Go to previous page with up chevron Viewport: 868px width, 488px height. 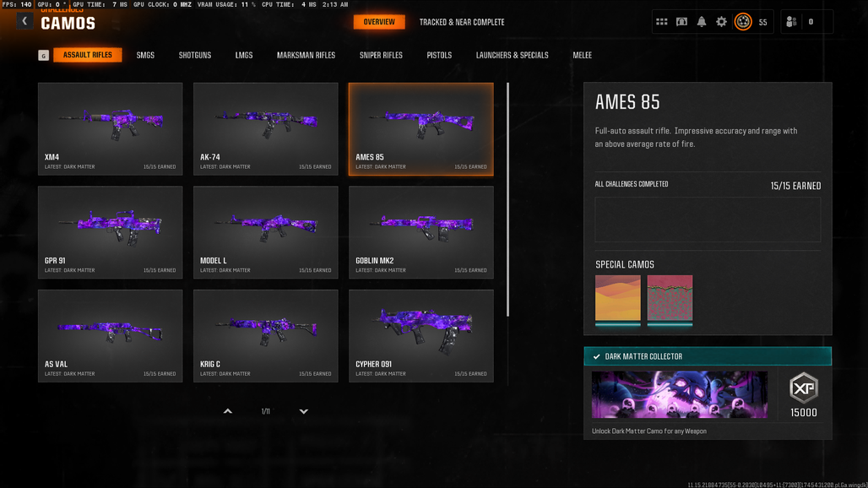coord(227,411)
